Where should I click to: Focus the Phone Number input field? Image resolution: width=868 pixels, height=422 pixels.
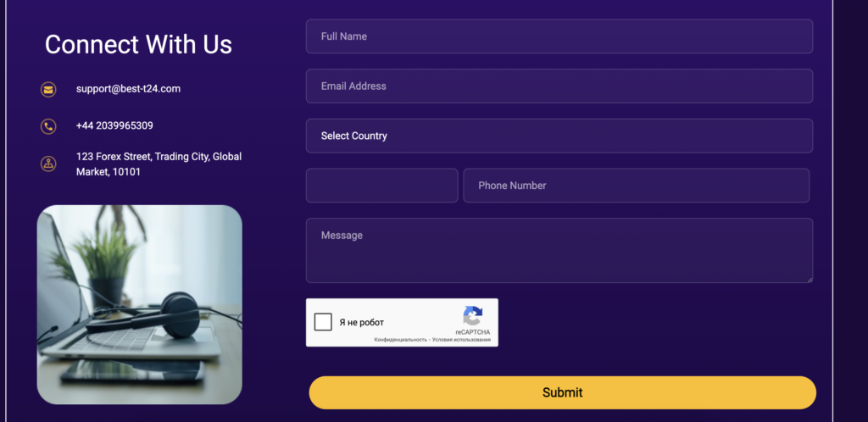[x=636, y=186]
